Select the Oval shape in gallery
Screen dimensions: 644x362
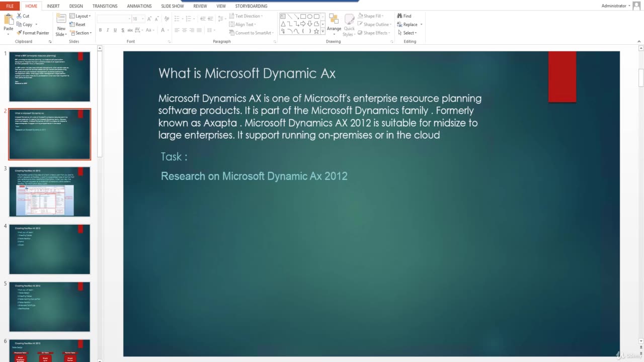(309, 16)
